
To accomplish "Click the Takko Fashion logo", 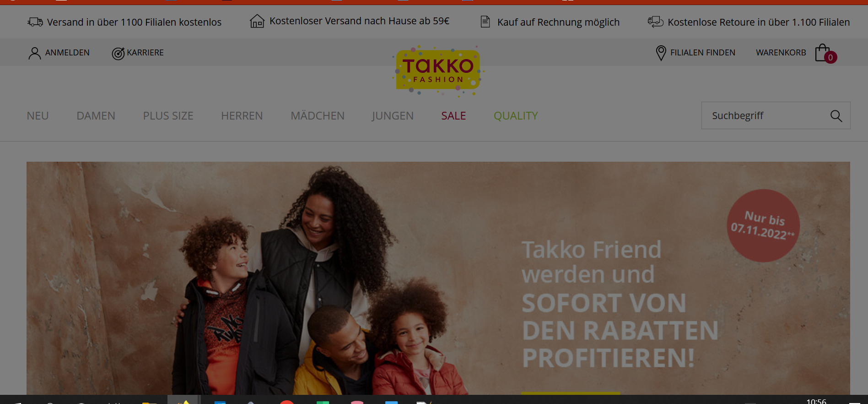I will pyautogui.click(x=438, y=71).
